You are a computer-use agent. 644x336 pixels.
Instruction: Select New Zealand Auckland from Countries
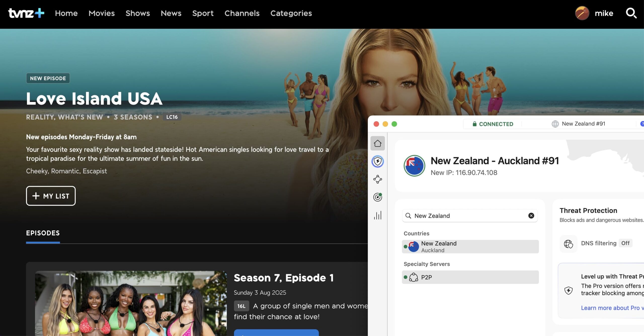(x=470, y=246)
